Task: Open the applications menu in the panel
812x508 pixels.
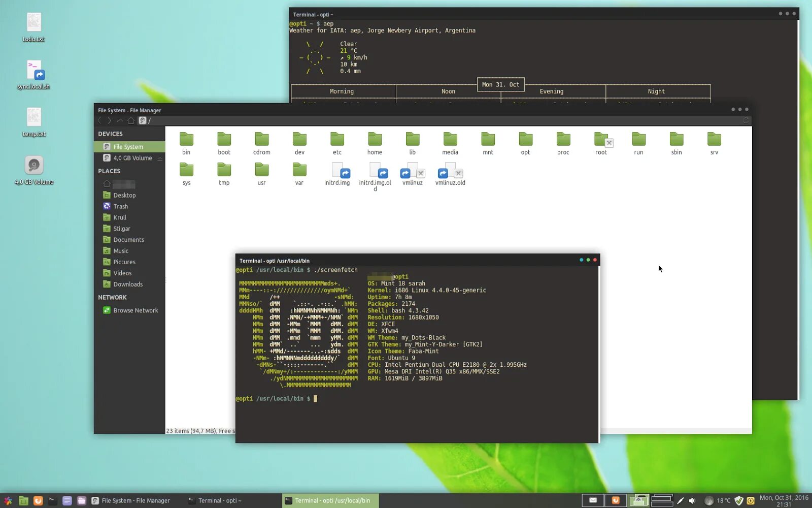Action: 8,500
